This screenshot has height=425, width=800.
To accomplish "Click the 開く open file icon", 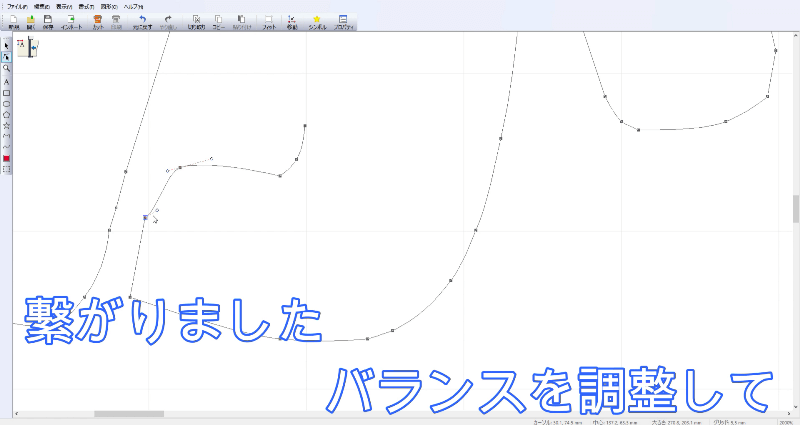I will tap(31, 22).
